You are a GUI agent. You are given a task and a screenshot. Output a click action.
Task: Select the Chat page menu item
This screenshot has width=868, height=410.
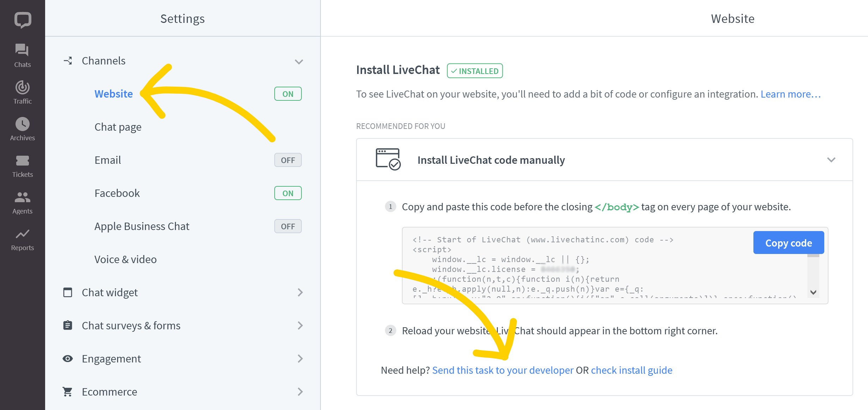click(x=118, y=126)
